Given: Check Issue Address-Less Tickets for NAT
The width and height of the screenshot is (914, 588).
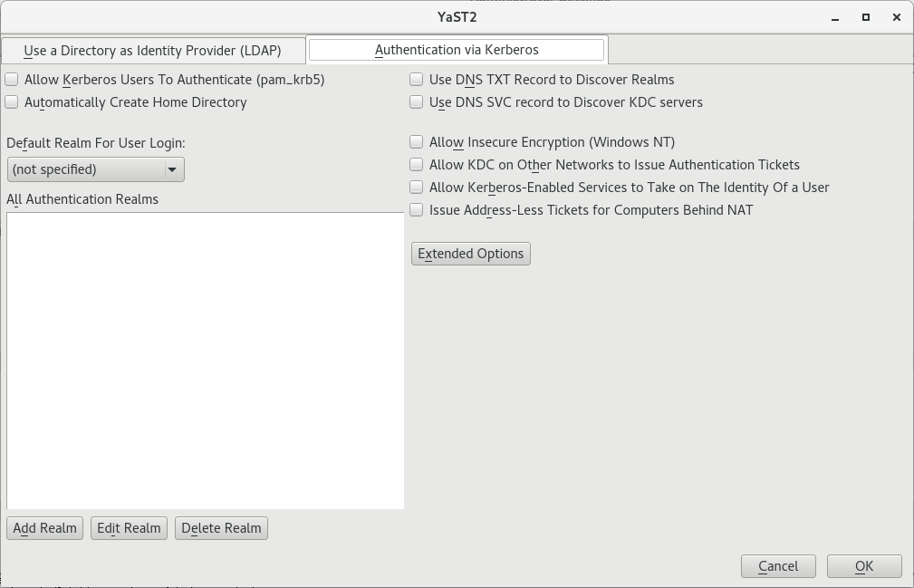Looking at the screenshot, I should pyautogui.click(x=417, y=210).
